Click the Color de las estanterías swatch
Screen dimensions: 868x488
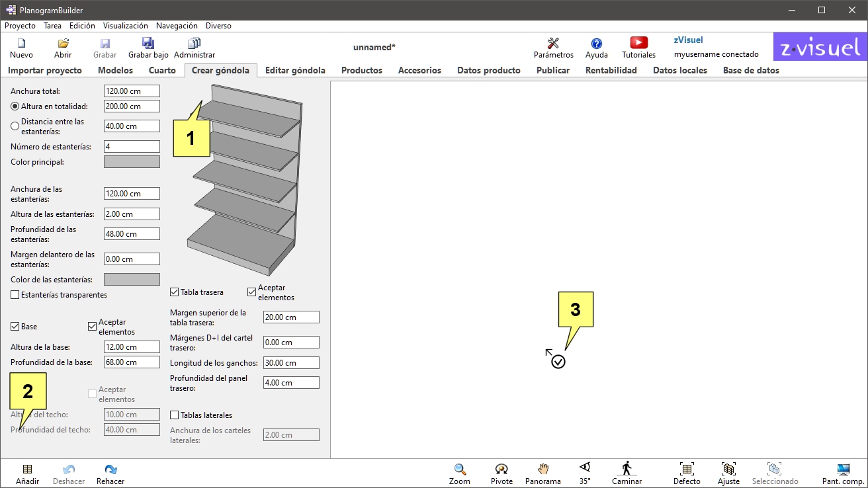[132, 280]
